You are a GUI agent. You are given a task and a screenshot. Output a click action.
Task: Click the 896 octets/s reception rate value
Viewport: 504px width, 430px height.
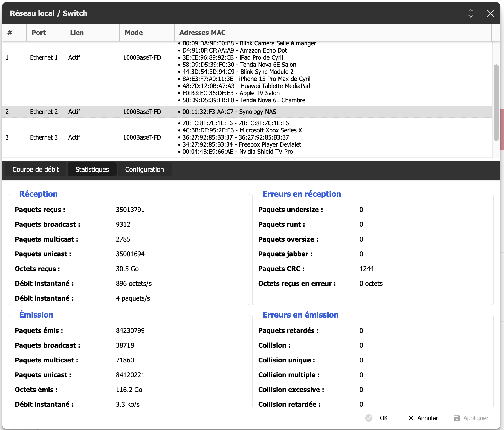point(134,283)
